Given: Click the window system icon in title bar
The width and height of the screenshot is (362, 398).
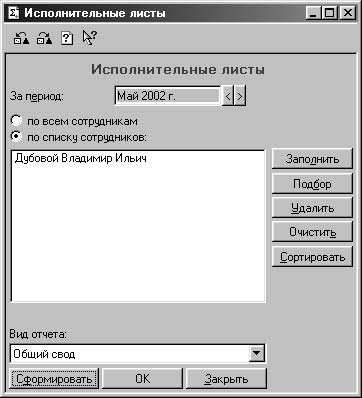Looking at the screenshot, I should click(x=13, y=13).
